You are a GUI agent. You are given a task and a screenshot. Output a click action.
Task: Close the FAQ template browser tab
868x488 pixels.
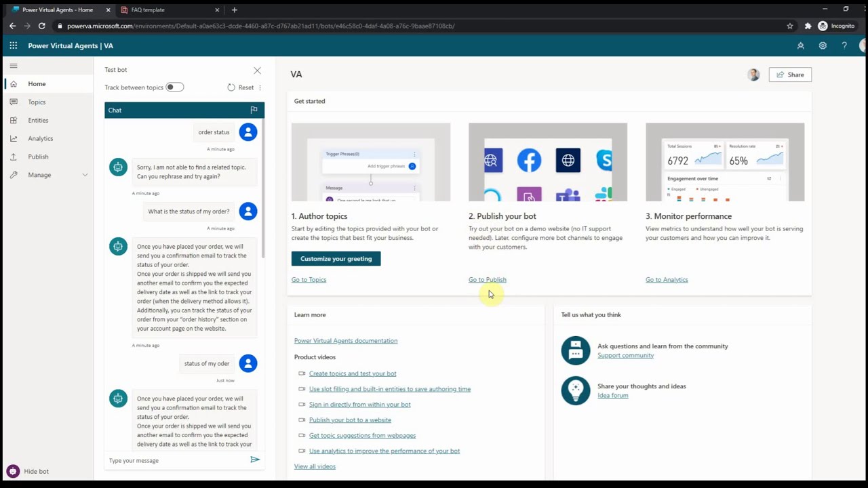[217, 9]
